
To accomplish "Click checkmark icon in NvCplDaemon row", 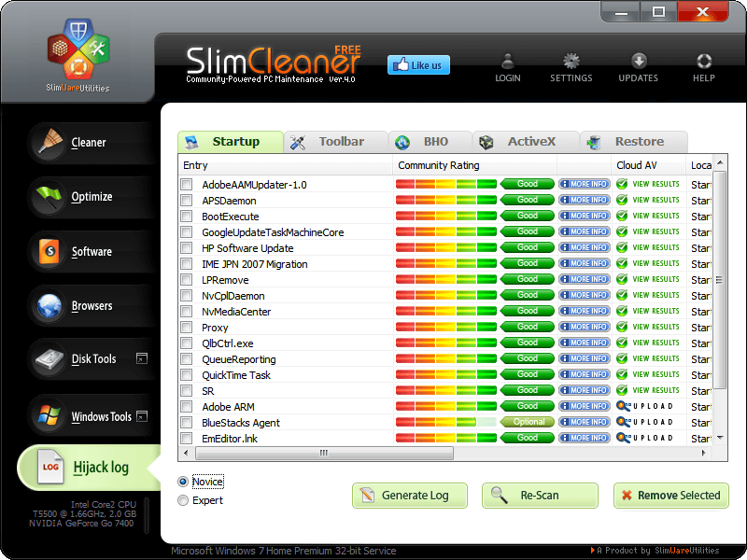I will 622,295.
